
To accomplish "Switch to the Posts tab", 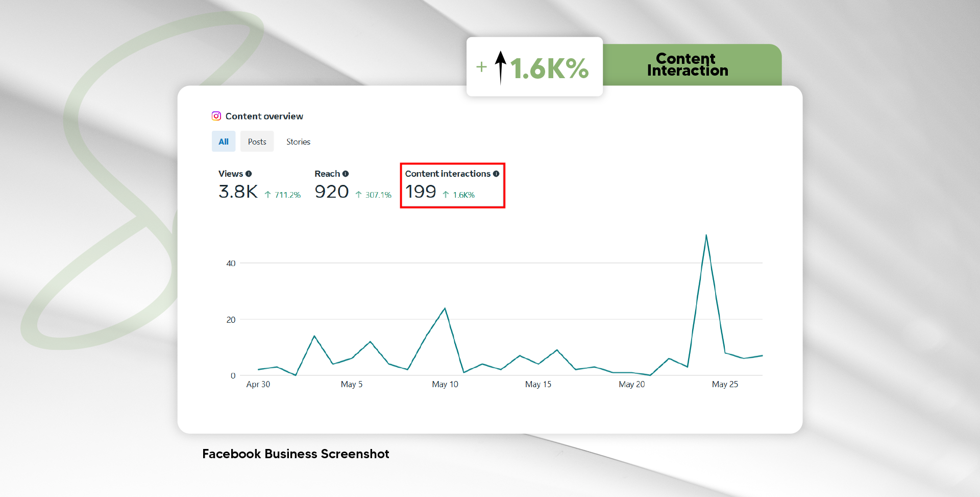I will coord(257,141).
